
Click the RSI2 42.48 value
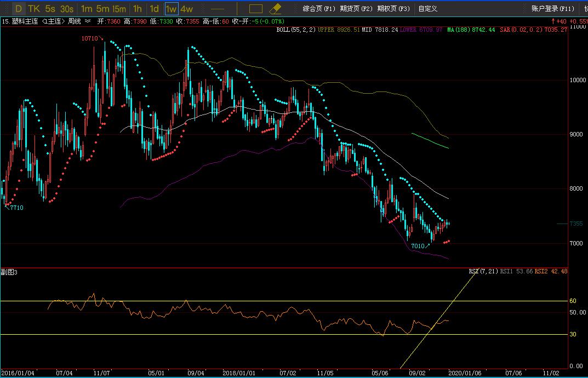point(551,271)
